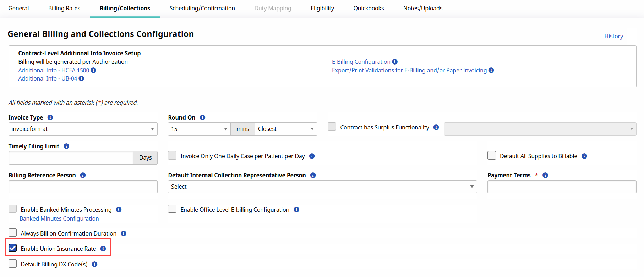The image size is (644, 277).
Task: Enable Default All Supplies to Billable
Action: 492,155
